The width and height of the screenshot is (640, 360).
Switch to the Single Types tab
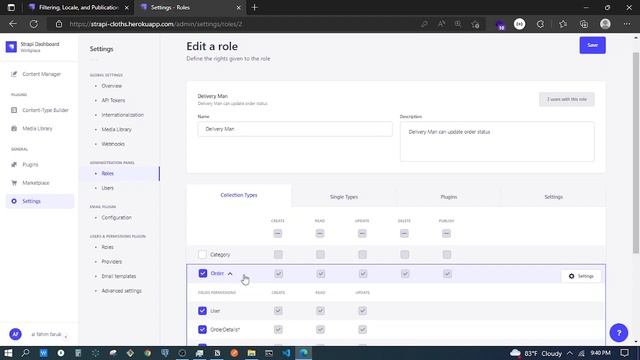coord(344,197)
